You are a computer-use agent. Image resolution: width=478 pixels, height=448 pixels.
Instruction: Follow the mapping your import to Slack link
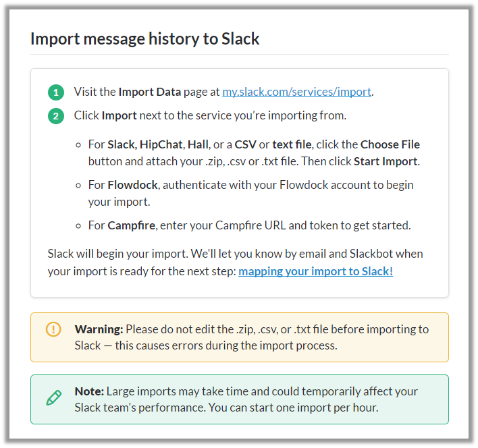click(x=315, y=271)
